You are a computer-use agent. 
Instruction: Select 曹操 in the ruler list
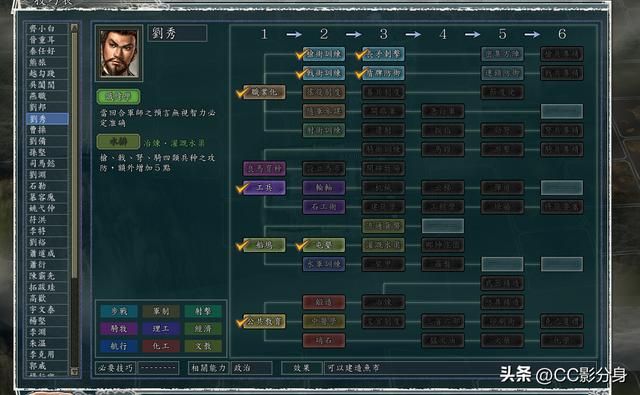[47, 130]
